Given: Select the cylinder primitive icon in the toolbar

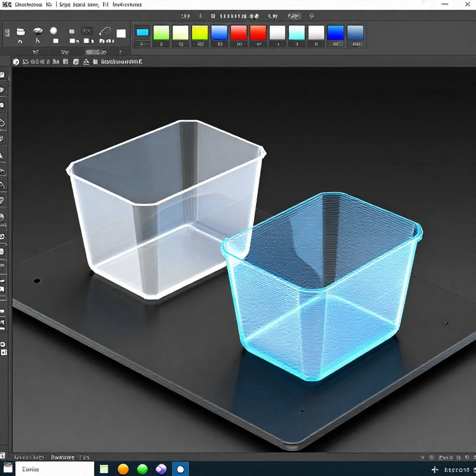Looking at the screenshot, I should pos(20,31).
